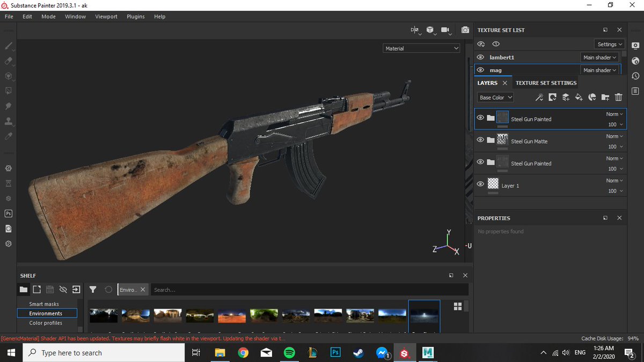The height and width of the screenshot is (362, 644).
Task: Add a new folder in Layers
Action: point(605,97)
